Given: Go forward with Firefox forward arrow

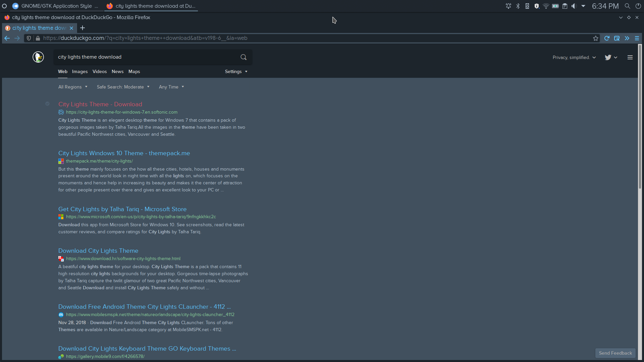Looking at the screenshot, I should (17, 38).
